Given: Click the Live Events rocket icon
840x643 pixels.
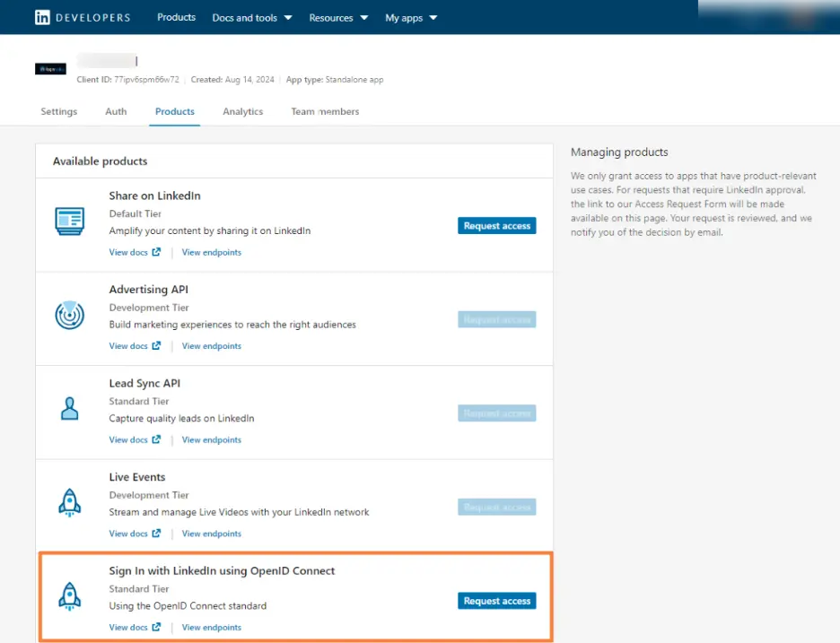Looking at the screenshot, I should 70,502.
